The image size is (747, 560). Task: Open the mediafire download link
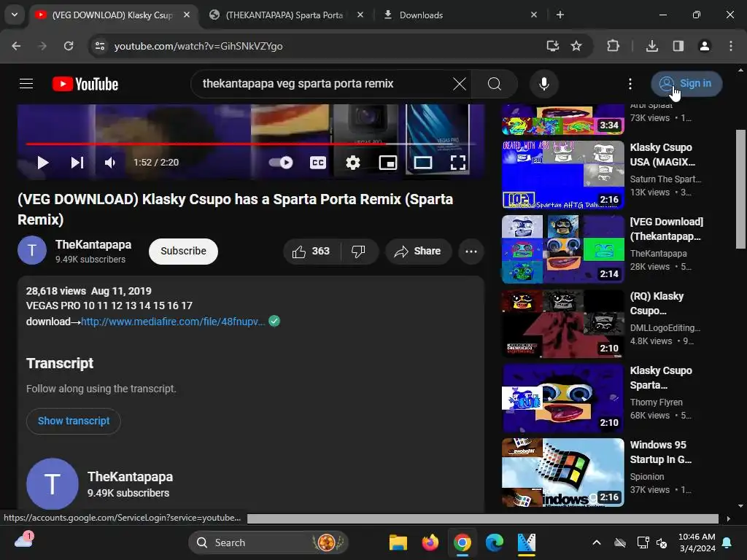(x=173, y=322)
